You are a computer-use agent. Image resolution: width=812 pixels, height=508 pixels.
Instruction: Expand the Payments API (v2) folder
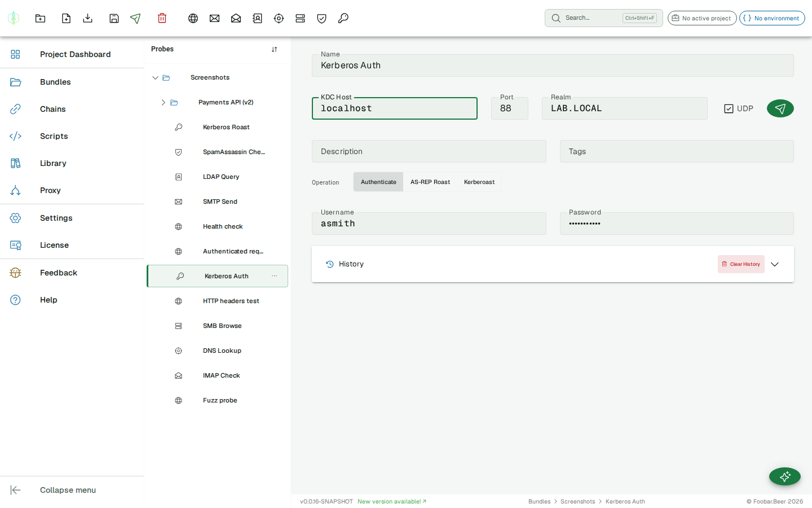tap(163, 102)
